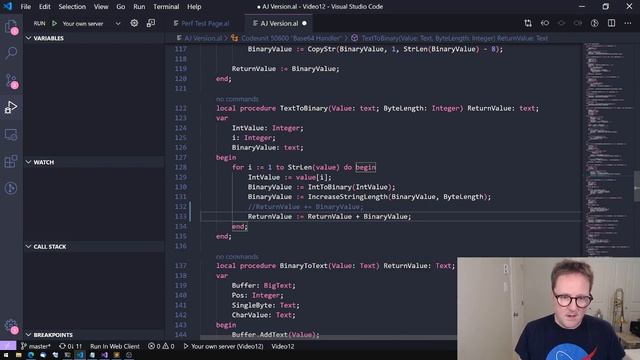Click 'no commands' CodeLens above BinaryToText
This screenshot has width=640, height=360.
coord(237,256)
